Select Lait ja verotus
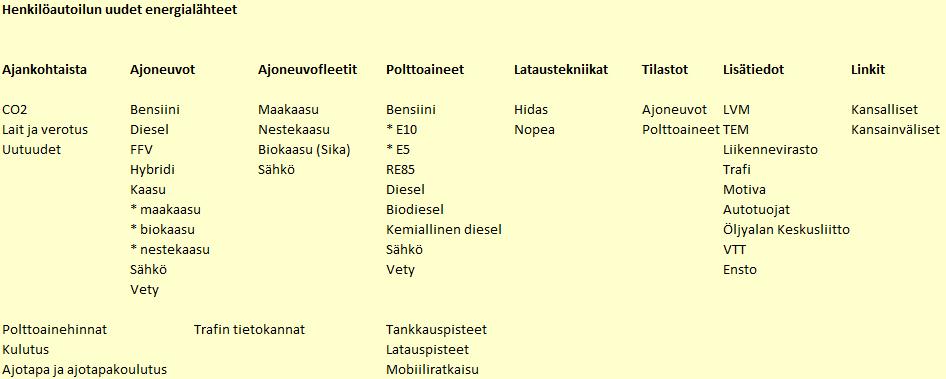946x379 pixels. click(45, 130)
